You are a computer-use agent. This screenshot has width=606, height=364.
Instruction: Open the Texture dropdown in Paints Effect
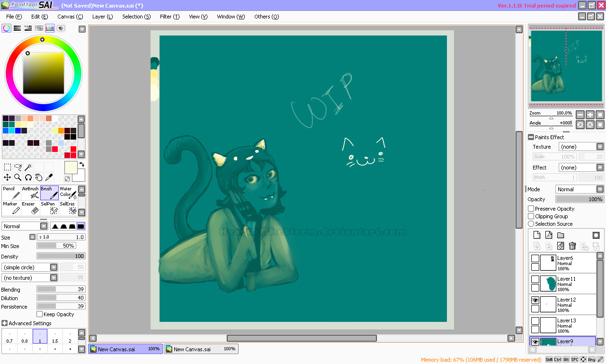coord(581,147)
